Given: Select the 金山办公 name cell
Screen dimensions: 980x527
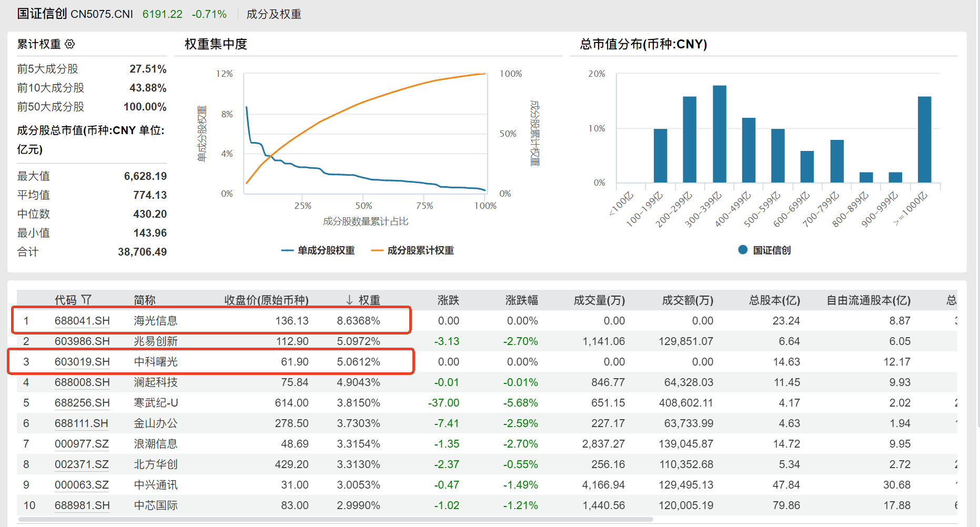Looking at the screenshot, I should tap(156, 423).
